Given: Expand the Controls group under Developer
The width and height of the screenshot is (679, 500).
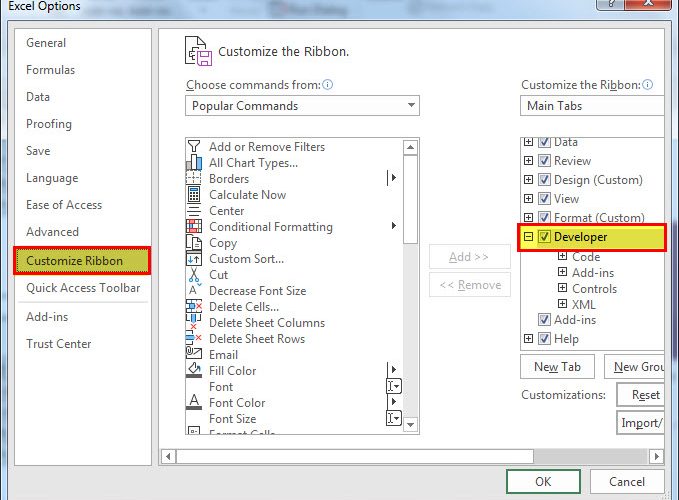Looking at the screenshot, I should pos(562,288).
